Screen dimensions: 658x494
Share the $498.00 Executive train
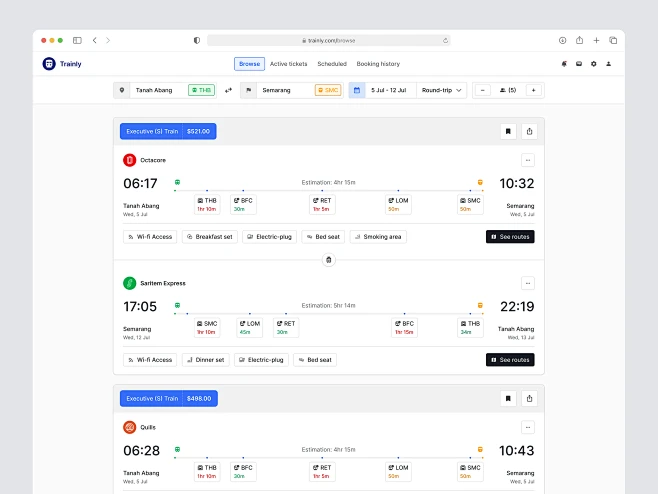point(529,398)
